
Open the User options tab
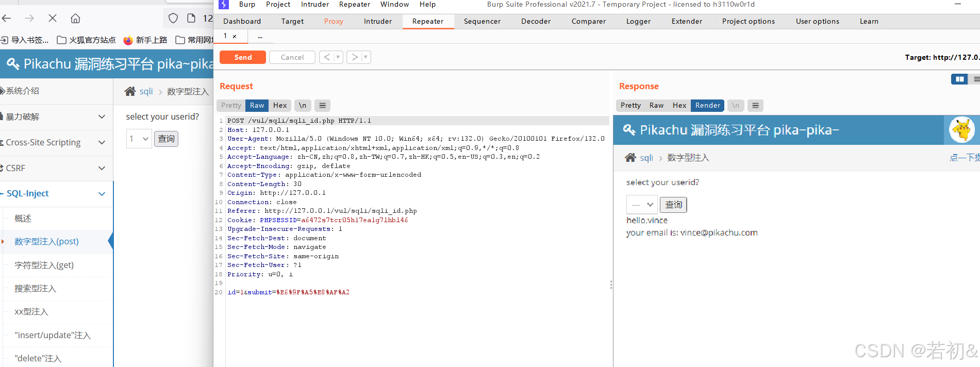[x=817, y=21]
